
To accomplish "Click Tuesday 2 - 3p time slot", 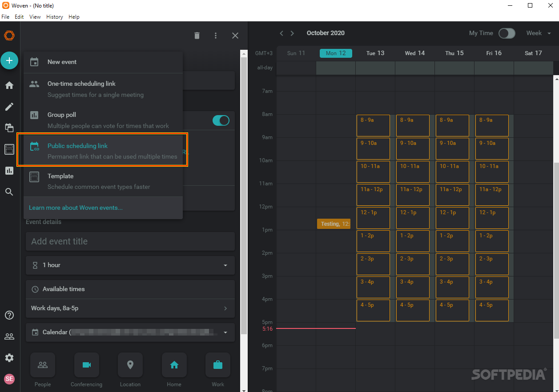I will [373, 264].
